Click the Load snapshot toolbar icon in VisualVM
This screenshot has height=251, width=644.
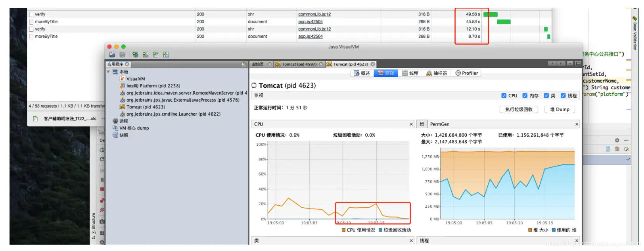pyautogui.click(x=112, y=54)
